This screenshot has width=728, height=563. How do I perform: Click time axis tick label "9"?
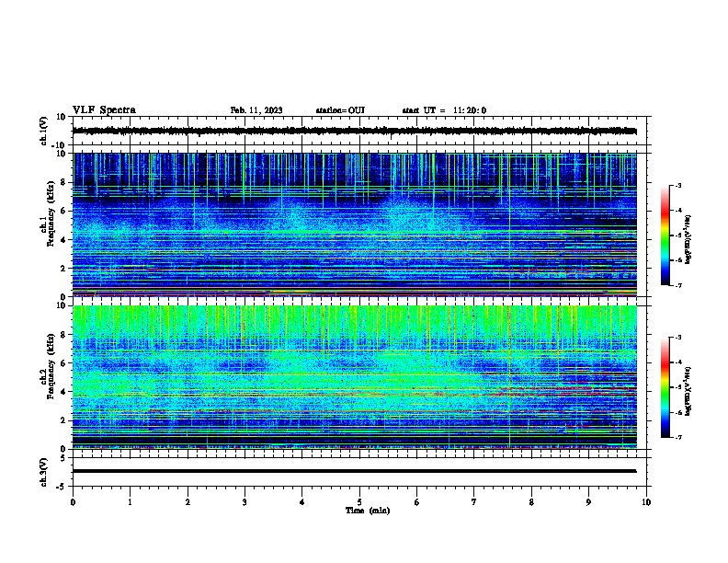[588, 502]
